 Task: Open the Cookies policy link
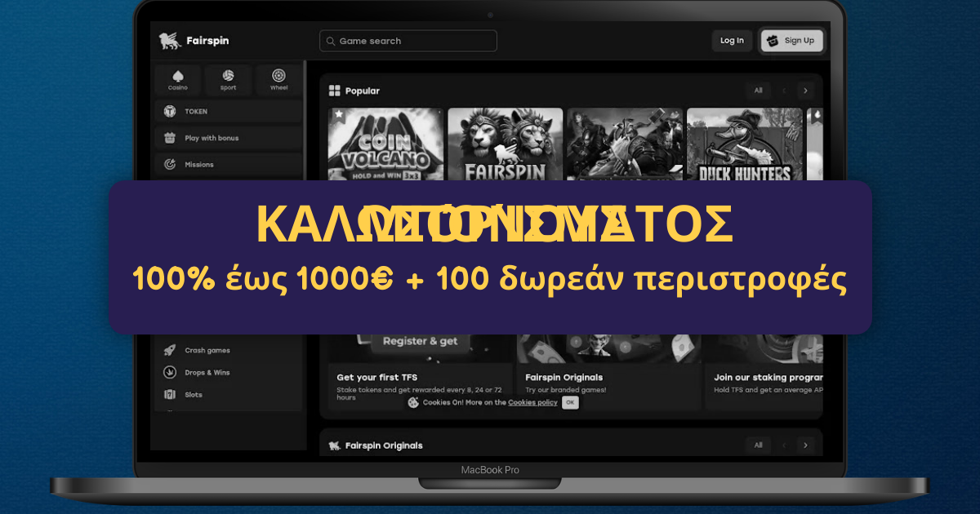click(532, 402)
